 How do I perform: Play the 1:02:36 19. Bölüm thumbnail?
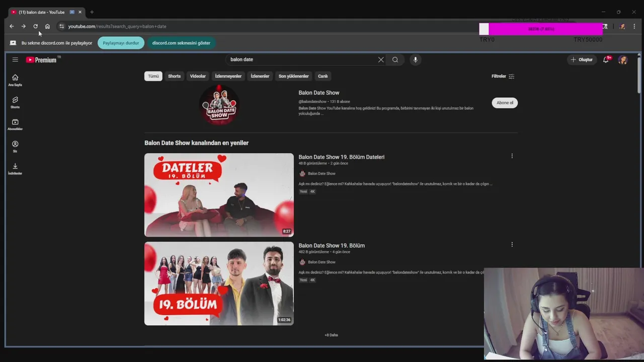click(x=219, y=284)
